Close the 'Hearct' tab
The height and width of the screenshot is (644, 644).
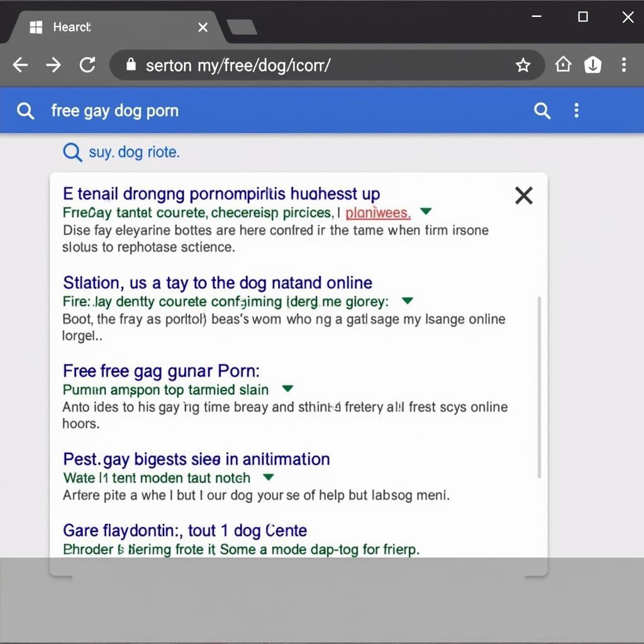(203, 28)
